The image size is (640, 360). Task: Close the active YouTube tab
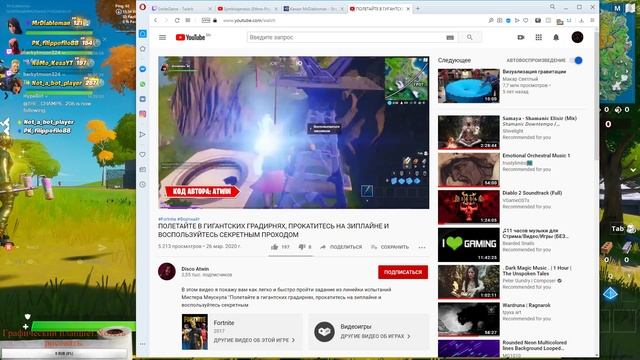coord(408,9)
